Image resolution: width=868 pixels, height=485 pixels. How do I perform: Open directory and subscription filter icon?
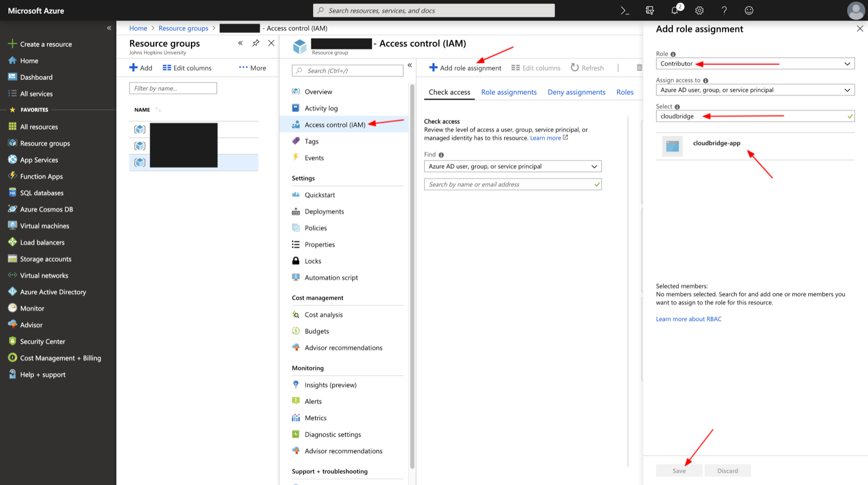pyautogui.click(x=650, y=10)
